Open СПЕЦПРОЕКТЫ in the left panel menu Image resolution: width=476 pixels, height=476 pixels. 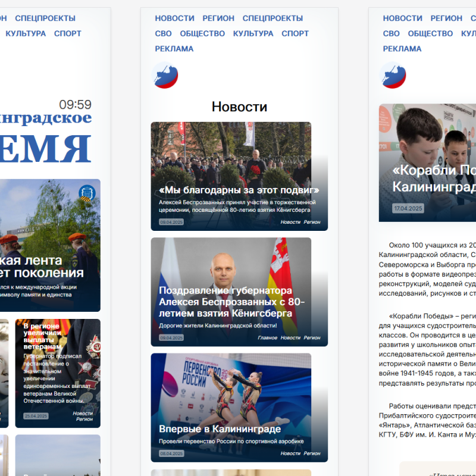[45, 18]
